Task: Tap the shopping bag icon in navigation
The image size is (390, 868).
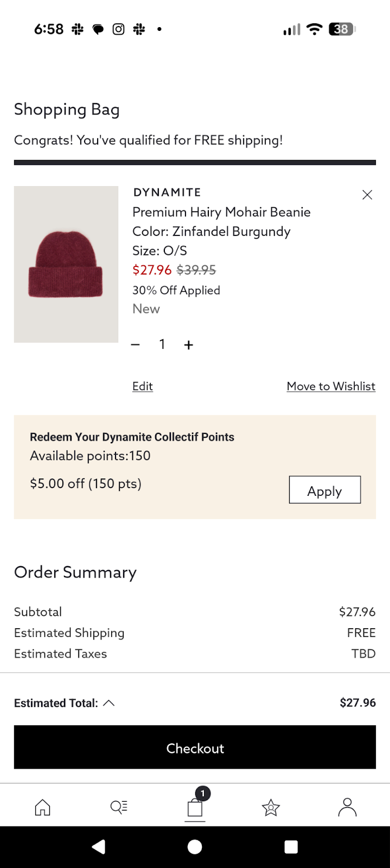Action: pyautogui.click(x=195, y=807)
